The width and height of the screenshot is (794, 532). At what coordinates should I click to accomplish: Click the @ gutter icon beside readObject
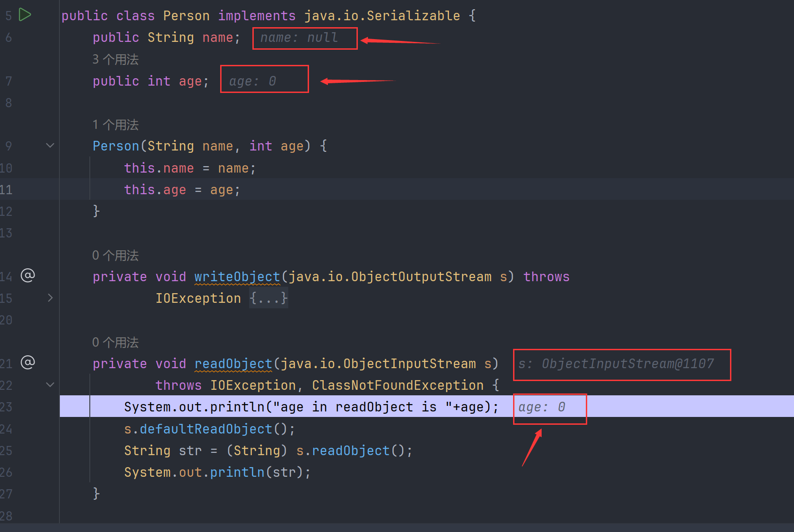(28, 363)
